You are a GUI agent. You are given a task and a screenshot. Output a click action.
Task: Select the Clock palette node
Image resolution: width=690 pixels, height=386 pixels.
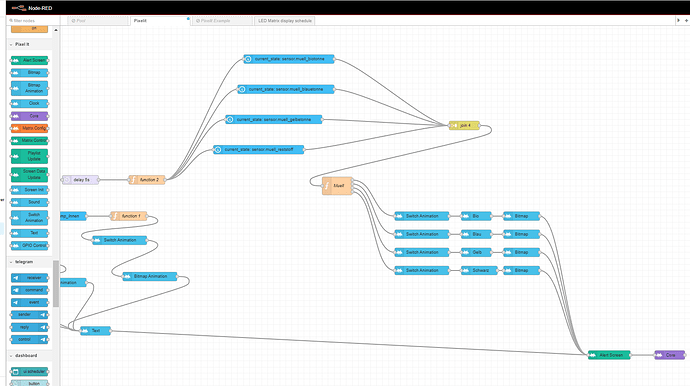tap(29, 103)
